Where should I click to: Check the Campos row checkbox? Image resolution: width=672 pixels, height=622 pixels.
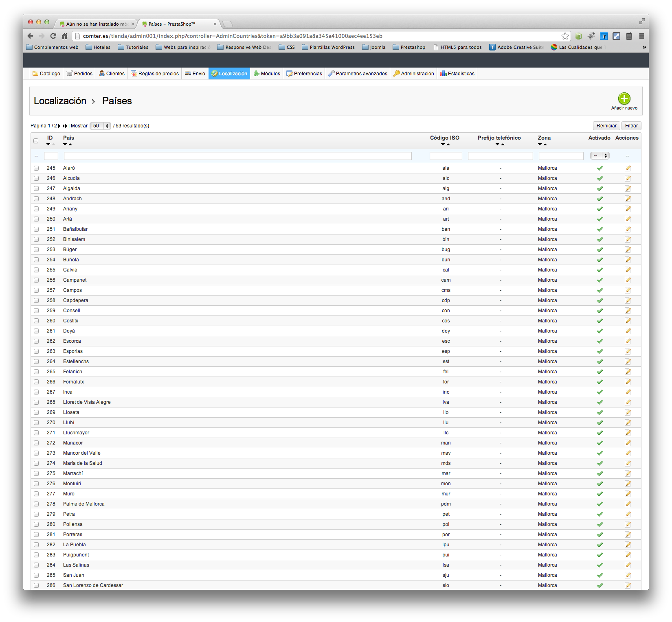pyautogui.click(x=36, y=290)
